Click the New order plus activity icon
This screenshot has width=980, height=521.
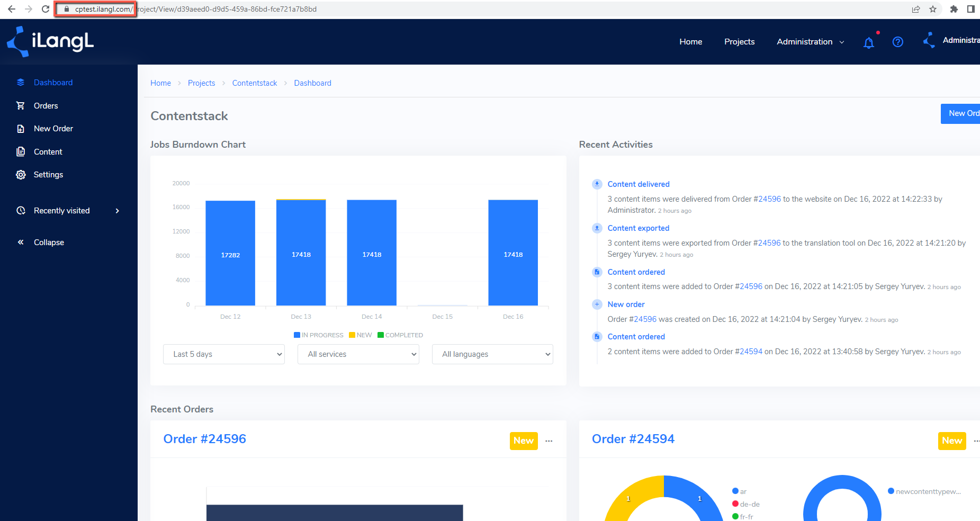tap(597, 304)
